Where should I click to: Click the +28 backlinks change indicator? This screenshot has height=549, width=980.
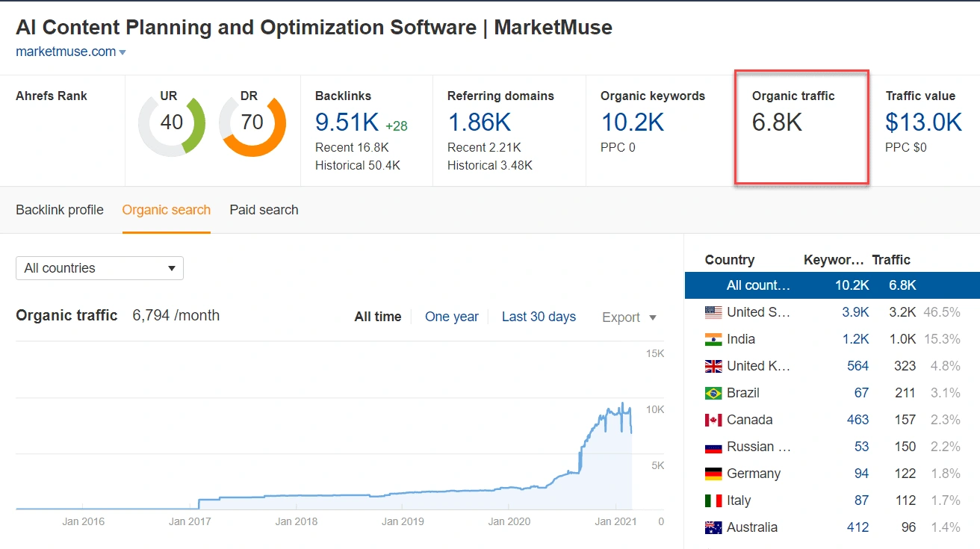tap(397, 126)
